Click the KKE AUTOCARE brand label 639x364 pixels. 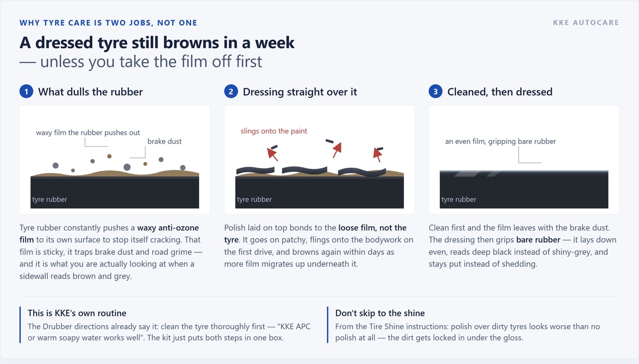pos(587,23)
